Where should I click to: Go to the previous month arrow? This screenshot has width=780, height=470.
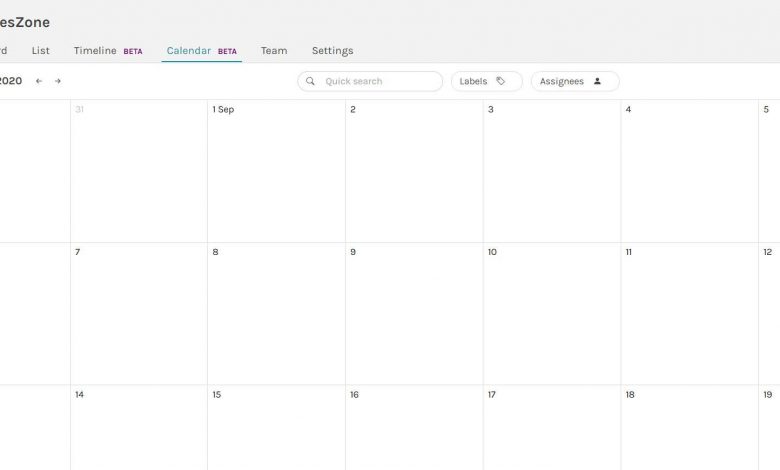(39, 81)
